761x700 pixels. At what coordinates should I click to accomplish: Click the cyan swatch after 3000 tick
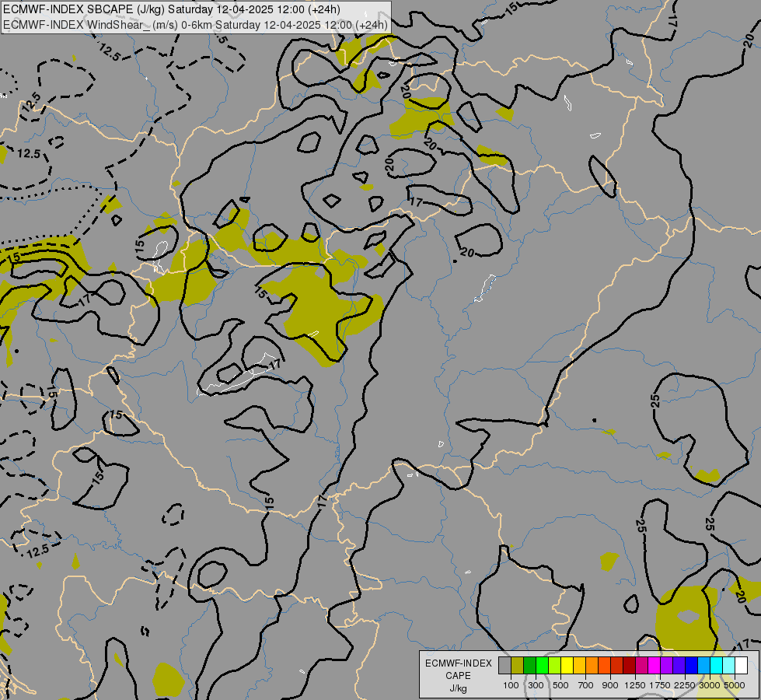point(717,665)
